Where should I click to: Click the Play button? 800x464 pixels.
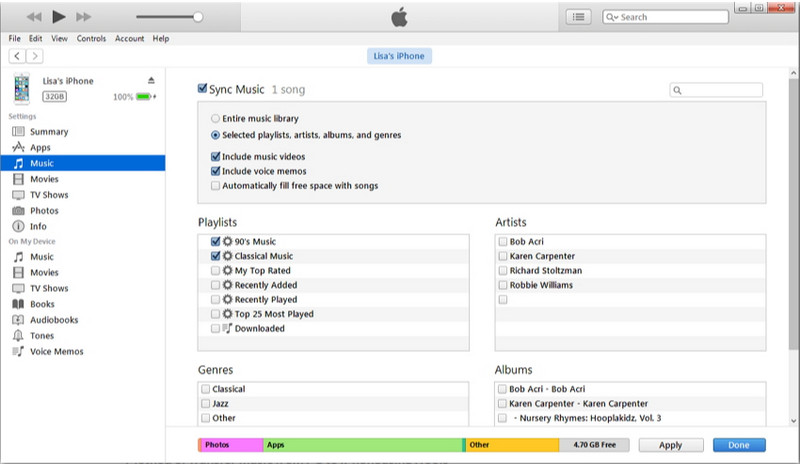[x=59, y=17]
